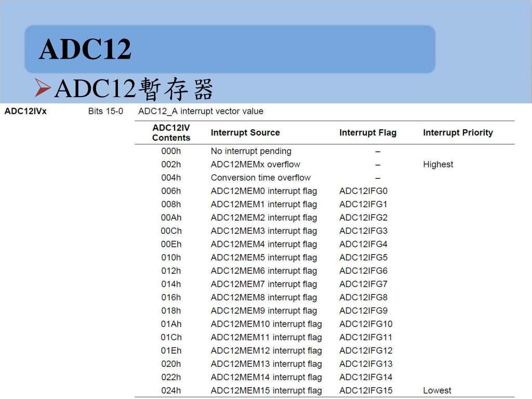Click 'ADC12MEM8 interrupt flag' source cell
This screenshot has width=532, height=399.
click(x=263, y=298)
